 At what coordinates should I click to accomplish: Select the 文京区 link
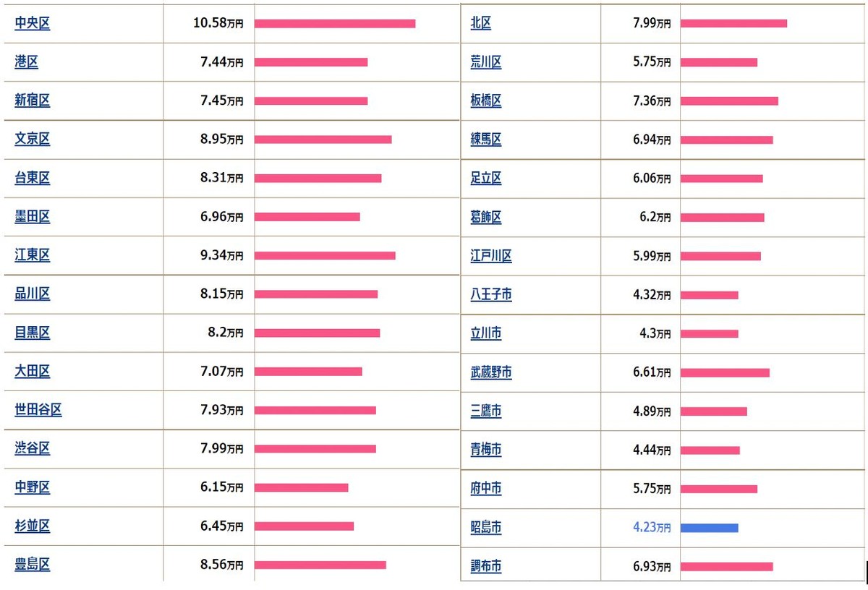[x=33, y=140]
